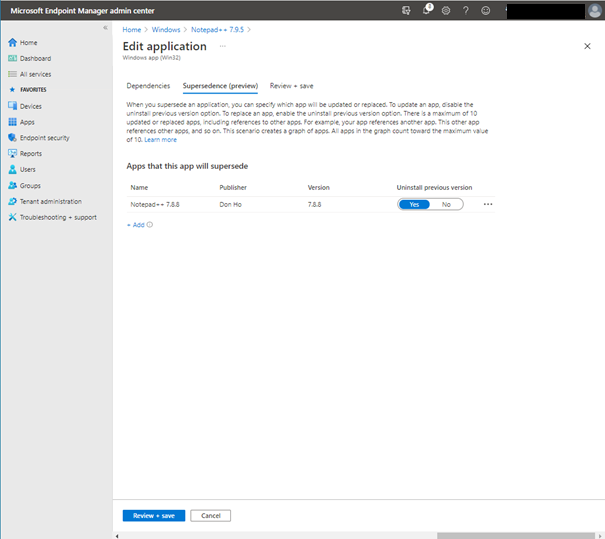
Task: Set Uninstall previous version to No
Action: tap(446, 204)
